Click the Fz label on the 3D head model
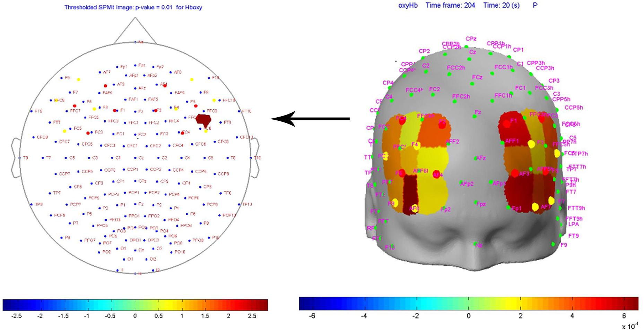644x332 pixels. click(x=478, y=112)
